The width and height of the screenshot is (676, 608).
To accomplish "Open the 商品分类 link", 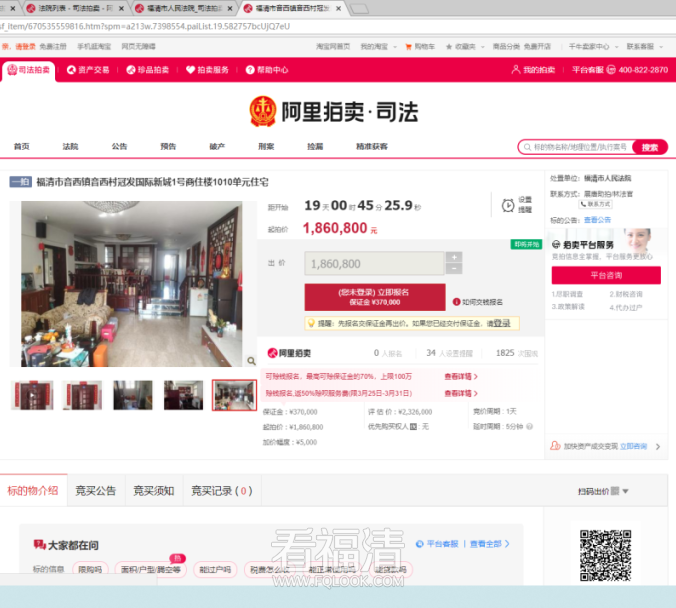I will click(x=506, y=47).
